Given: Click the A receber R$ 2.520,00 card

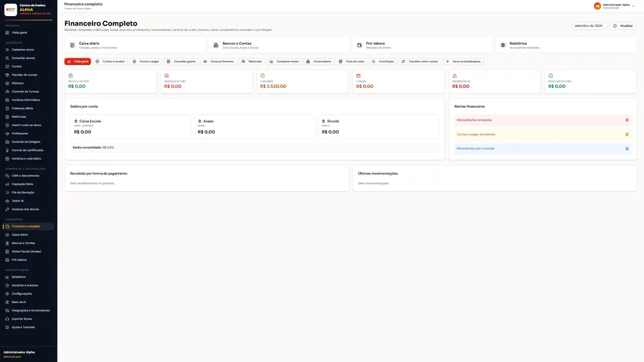Looking at the screenshot, I should [303, 81].
